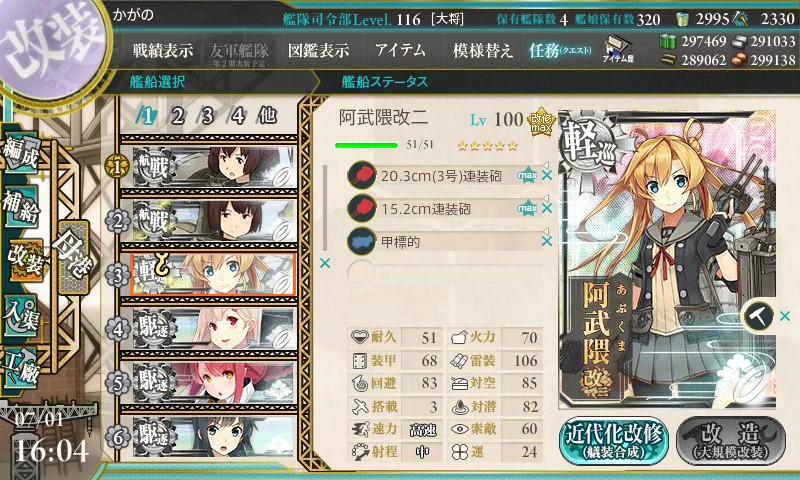Click the 近代化改修 modernization button
Screen dimensions: 800x480
tap(614, 441)
